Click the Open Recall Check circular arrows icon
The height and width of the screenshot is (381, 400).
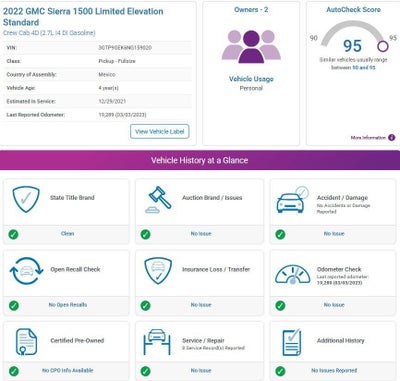[26, 271]
